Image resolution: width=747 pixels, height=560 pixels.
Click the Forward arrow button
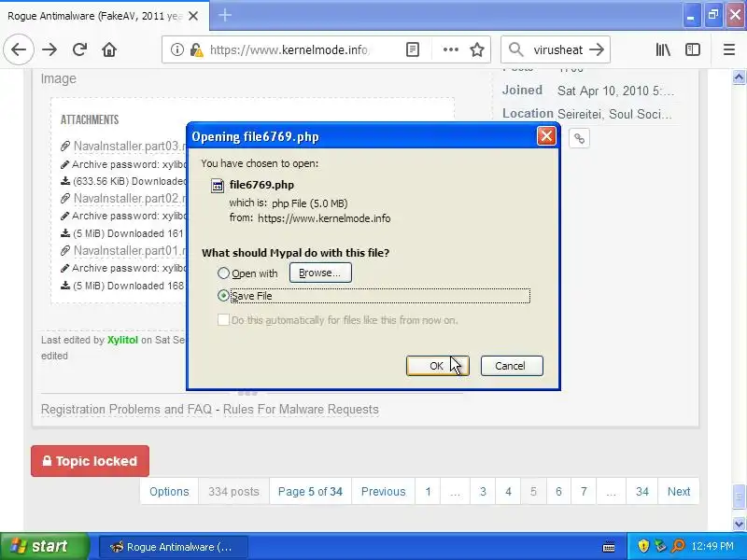[49, 49]
